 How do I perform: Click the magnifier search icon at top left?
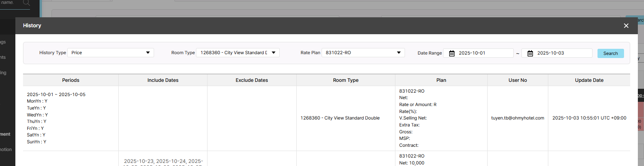click(27, 3)
